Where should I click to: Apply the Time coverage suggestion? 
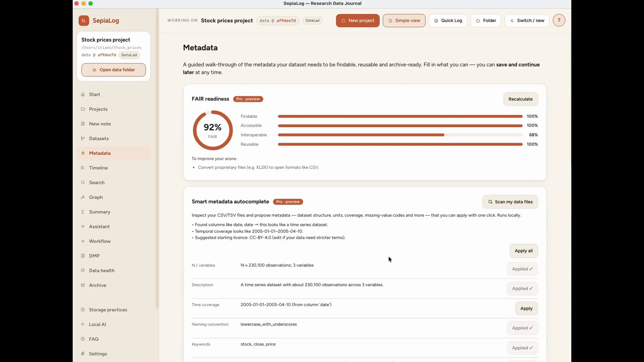526,309
